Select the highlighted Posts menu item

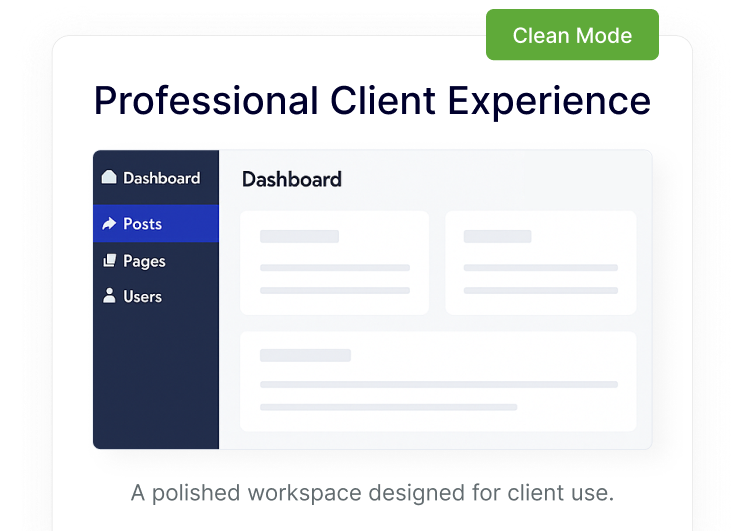click(155, 224)
